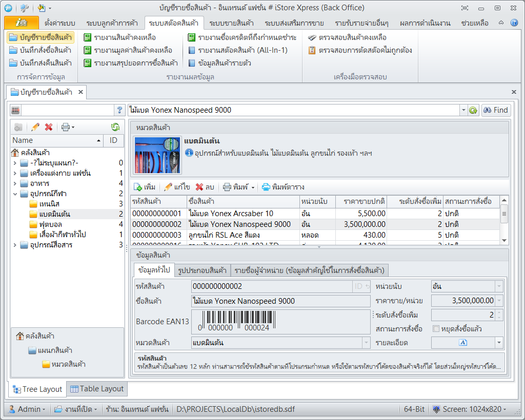Open บันทึกสั่งซื้อสินค้า

(40, 50)
